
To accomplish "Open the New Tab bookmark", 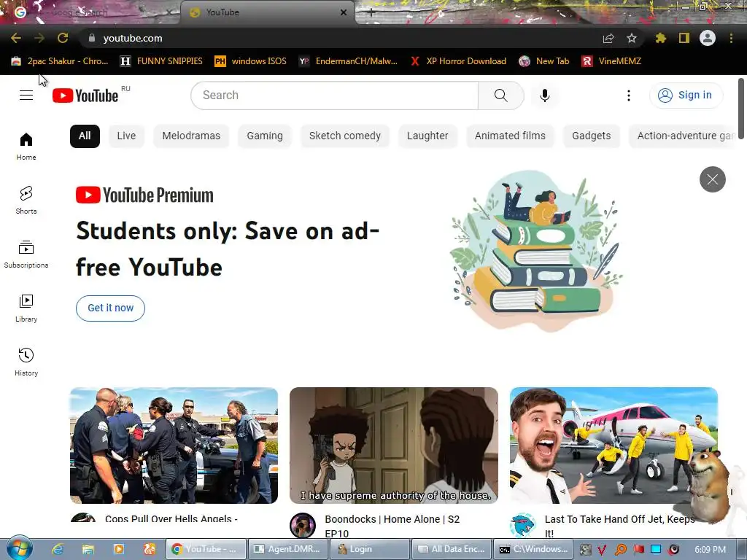I will coord(544,61).
